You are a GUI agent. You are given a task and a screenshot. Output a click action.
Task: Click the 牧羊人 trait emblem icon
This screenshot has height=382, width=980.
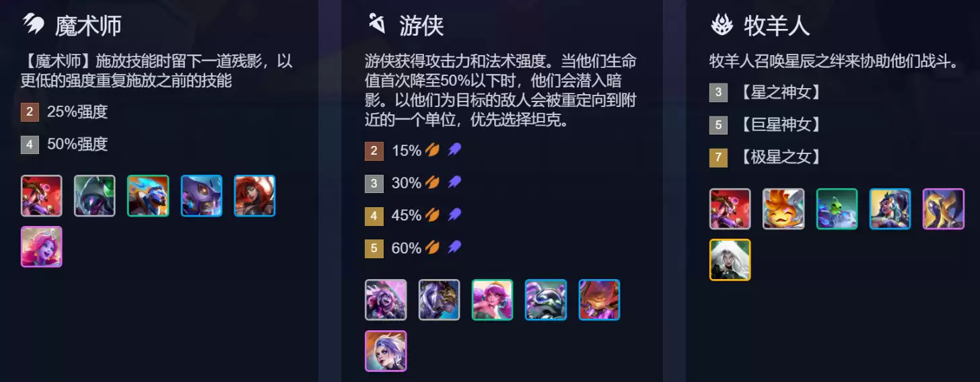pyautogui.click(x=722, y=25)
